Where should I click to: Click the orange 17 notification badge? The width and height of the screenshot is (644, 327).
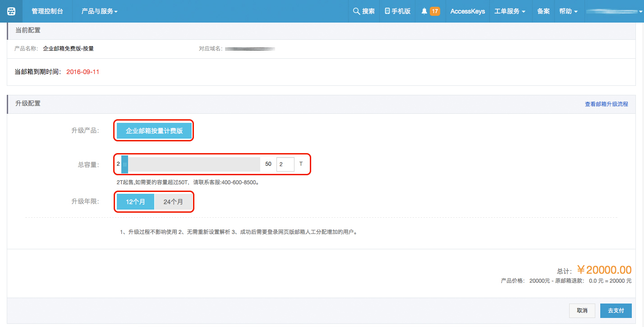click(x=435, y=11)
